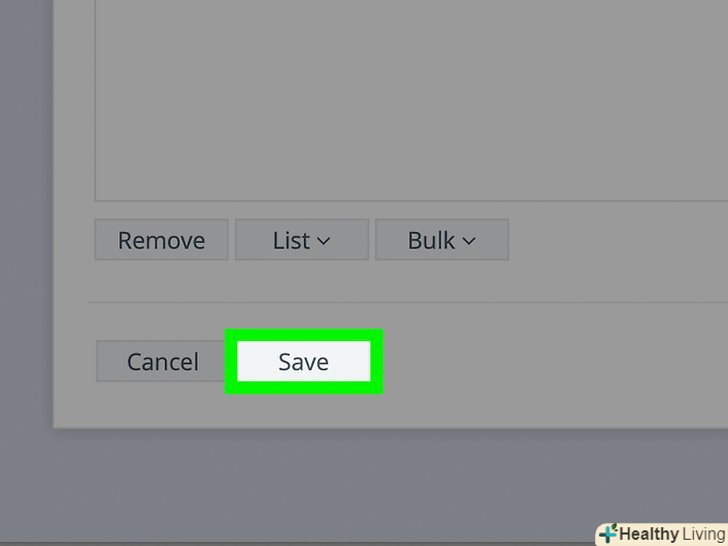Select Remove to delete the selected entry
The height and width of the screenshot is (546, 728).
pyautogui.click(x=161, y=240)
